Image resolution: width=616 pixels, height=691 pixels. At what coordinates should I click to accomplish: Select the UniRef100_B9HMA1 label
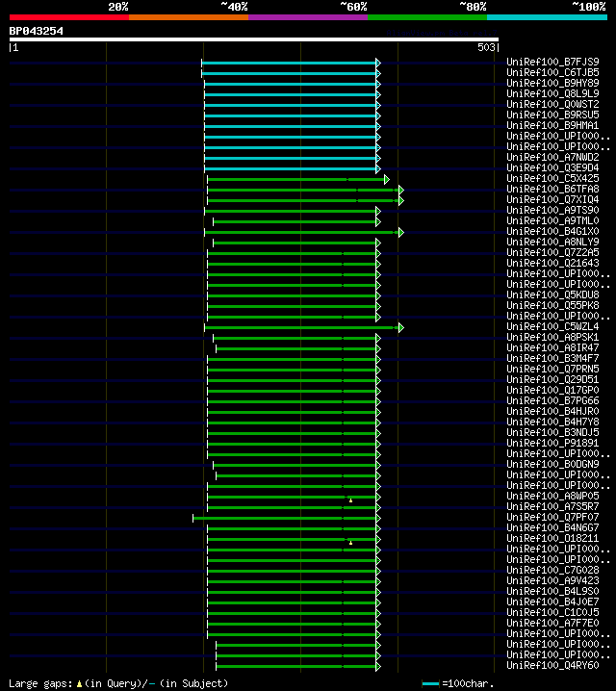[552, 126]
